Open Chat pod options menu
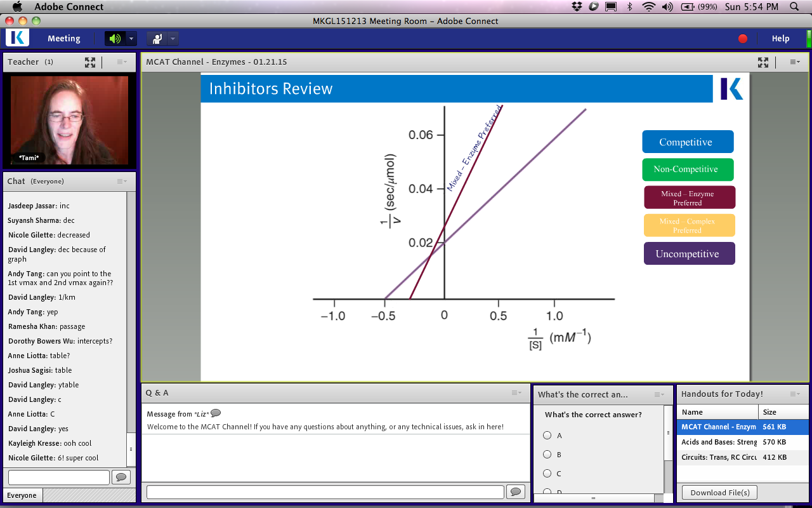Screen dimensions: 812x508 click(x=122, y=182)
